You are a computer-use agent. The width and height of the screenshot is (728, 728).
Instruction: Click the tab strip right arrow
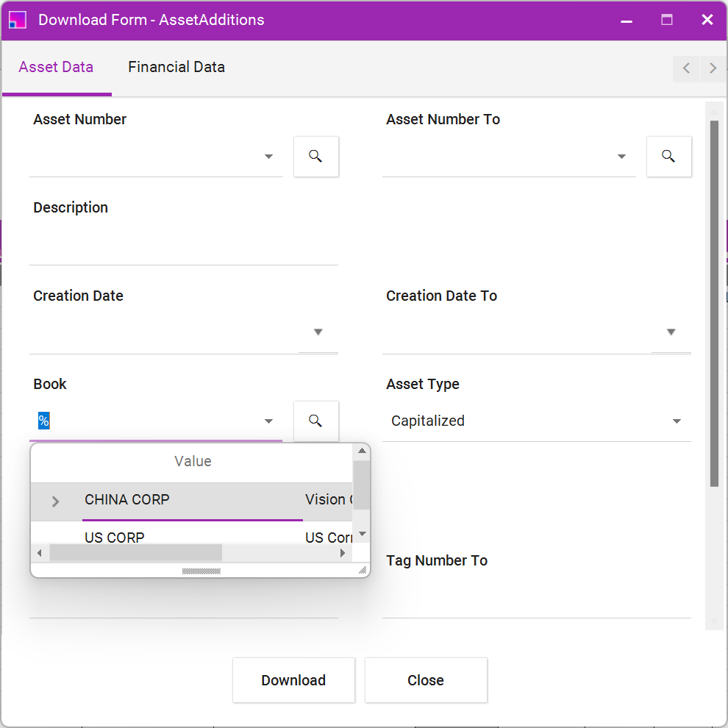[713, 68]
